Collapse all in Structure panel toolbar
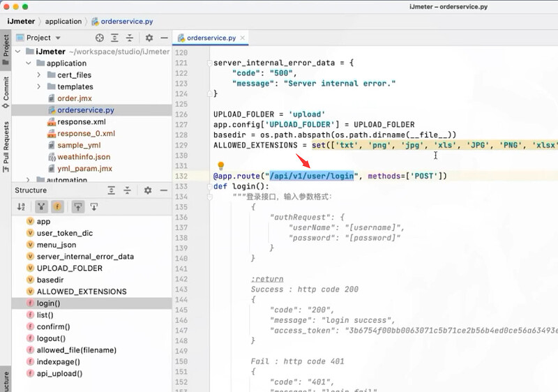The height and width of the screenshot is (392, 558). [128, 190]
